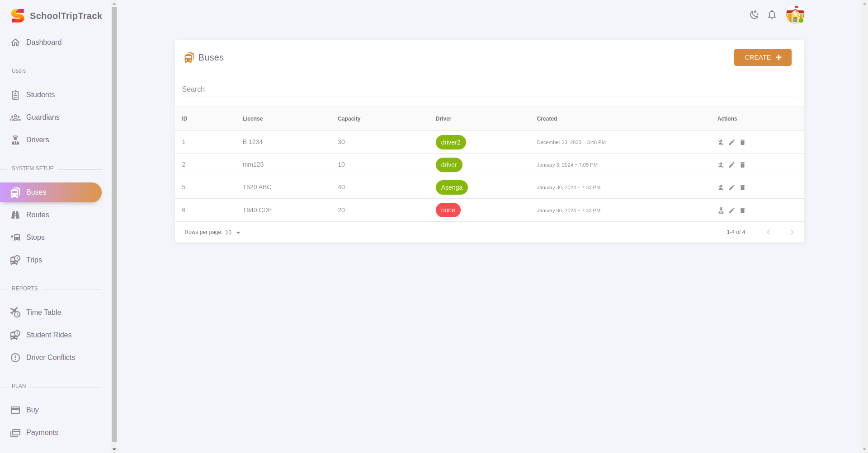Click the red none driver badge
Image resolution: width=868 pixels, height=453 pixels.
[448, 210]
